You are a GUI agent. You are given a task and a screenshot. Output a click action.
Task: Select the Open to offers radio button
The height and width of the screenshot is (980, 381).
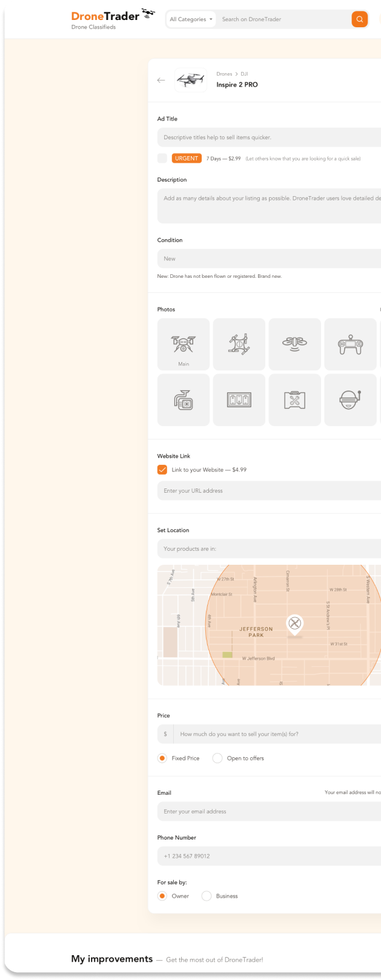coord(217,758)
